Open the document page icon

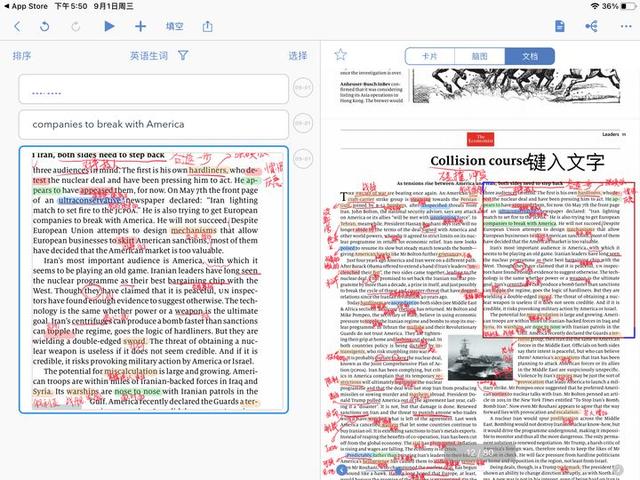pyautogui.click(x=560, y=27)
